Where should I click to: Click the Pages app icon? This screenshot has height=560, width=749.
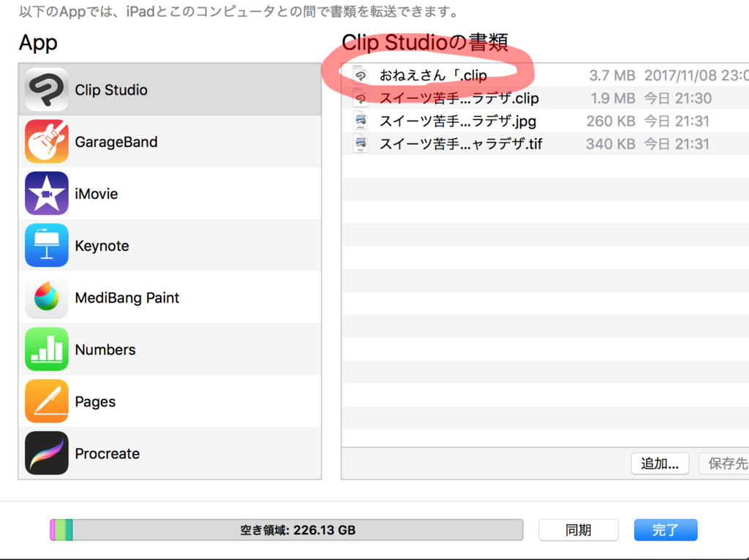[47, 401]
